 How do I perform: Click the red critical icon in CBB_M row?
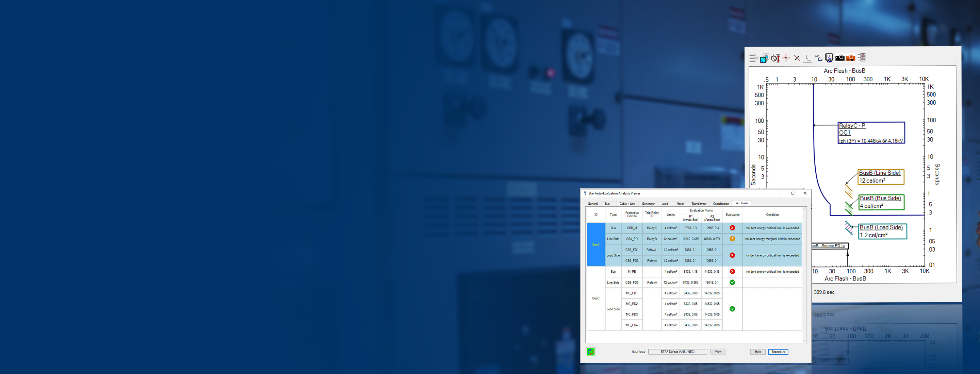click(x=732, y=228)
